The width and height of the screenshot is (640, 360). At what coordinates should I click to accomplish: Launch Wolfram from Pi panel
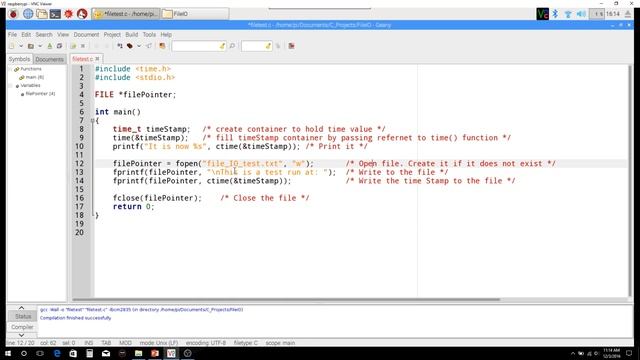pyautogui.click(x=82, y=14)
